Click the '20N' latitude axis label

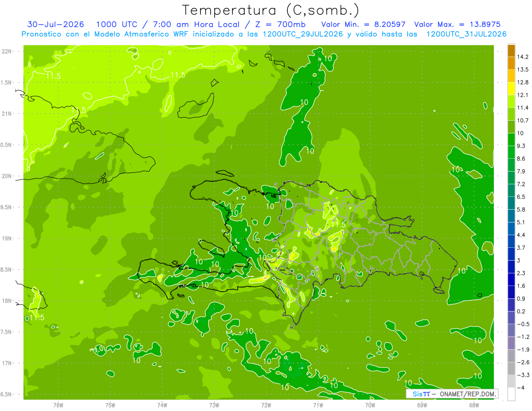pos(8,176)
